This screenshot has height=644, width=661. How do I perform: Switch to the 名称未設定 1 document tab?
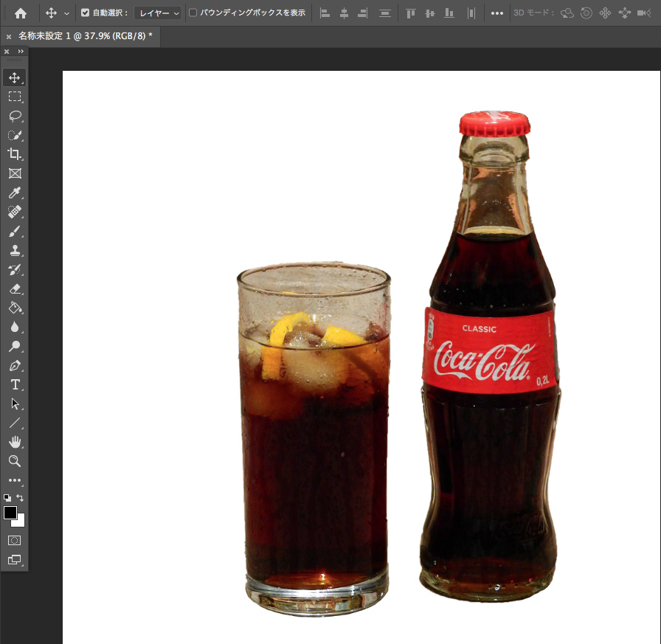point(85,36)
